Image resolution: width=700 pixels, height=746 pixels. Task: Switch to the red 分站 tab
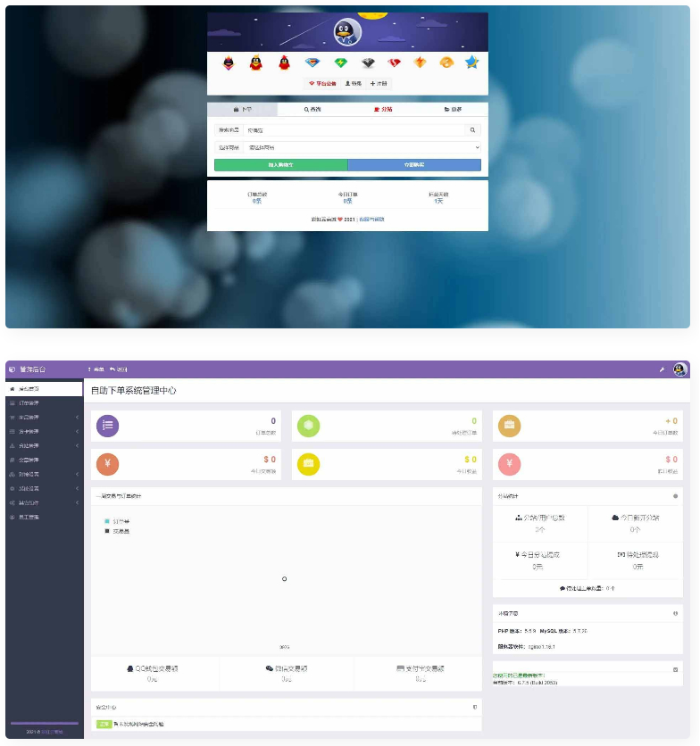382,110
